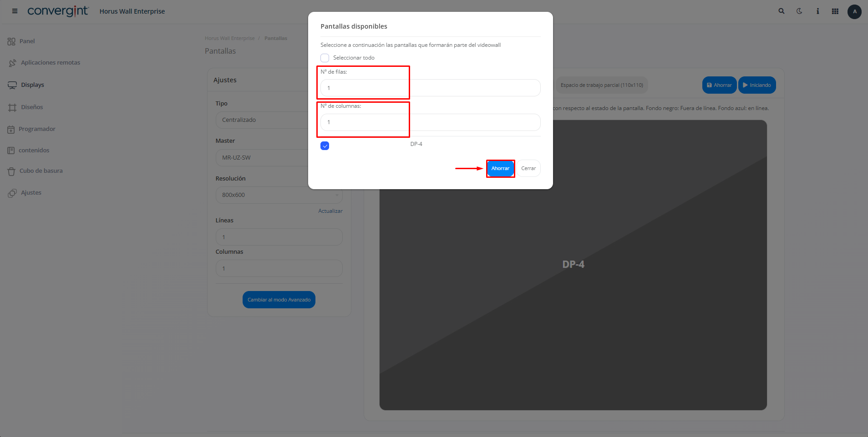The image size is (868, 437).
Task: Open the apps grid icon
Action: pos(835,11)
